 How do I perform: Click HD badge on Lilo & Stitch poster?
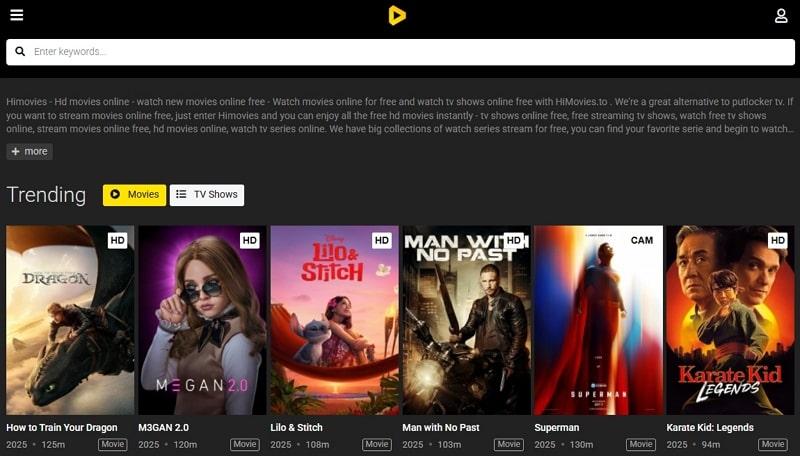[x=382, y=240]
